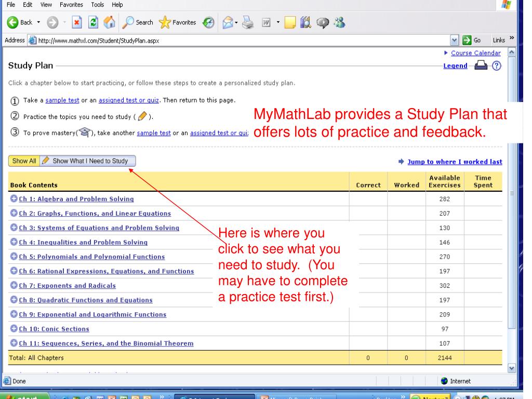
Task: Open the dropdown arrow beside the Word icon
Action: 278,22
